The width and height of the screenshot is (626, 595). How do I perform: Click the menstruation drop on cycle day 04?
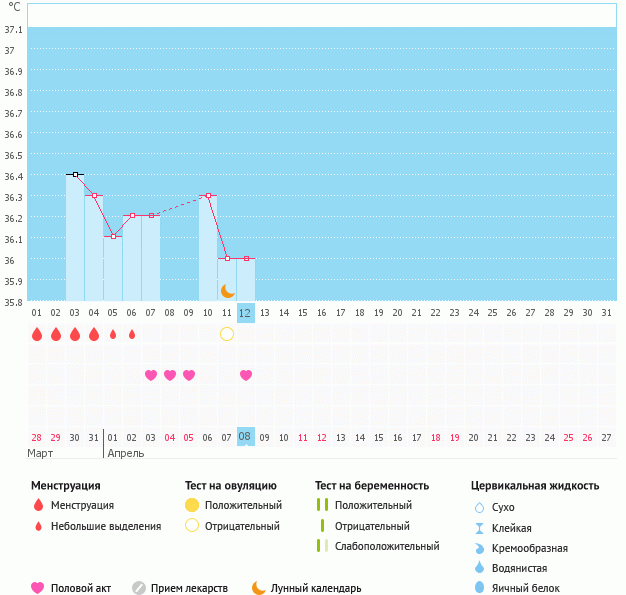(94, 334)
